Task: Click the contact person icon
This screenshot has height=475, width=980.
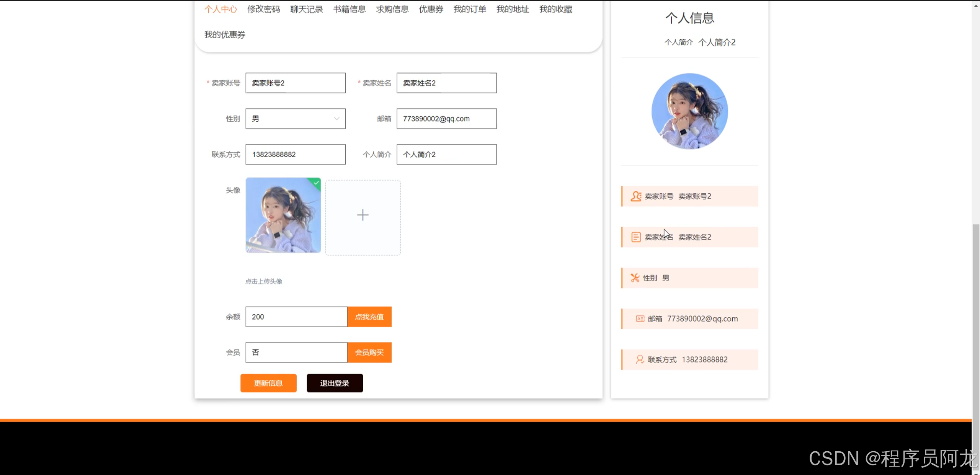Action: 640,359
